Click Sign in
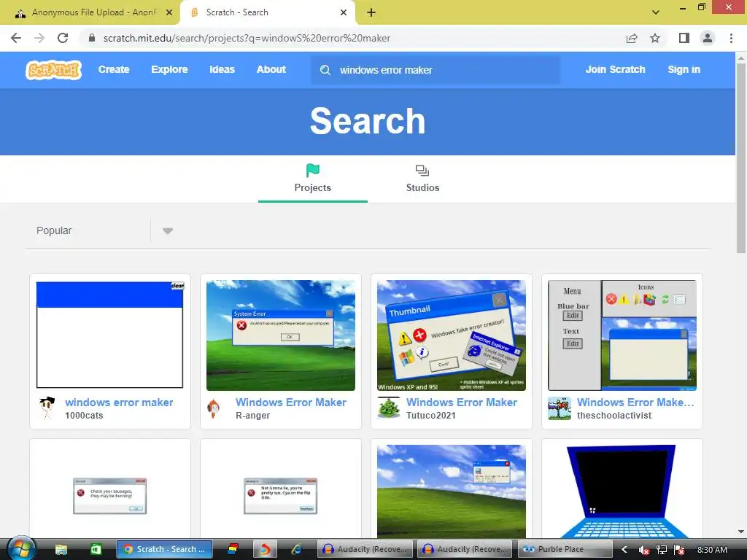Image resolution: width=747 pixels, height=560 pixels. click(x=684, y=69)
